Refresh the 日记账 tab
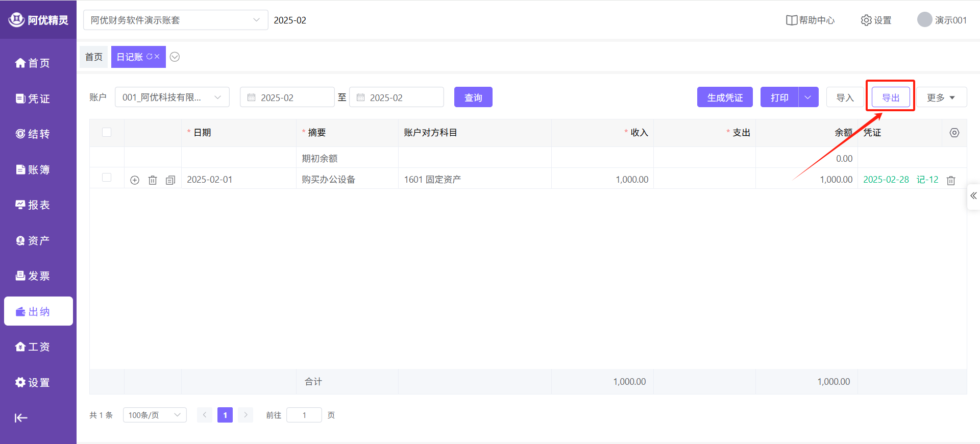980x444 pixels. pos(150,57)
